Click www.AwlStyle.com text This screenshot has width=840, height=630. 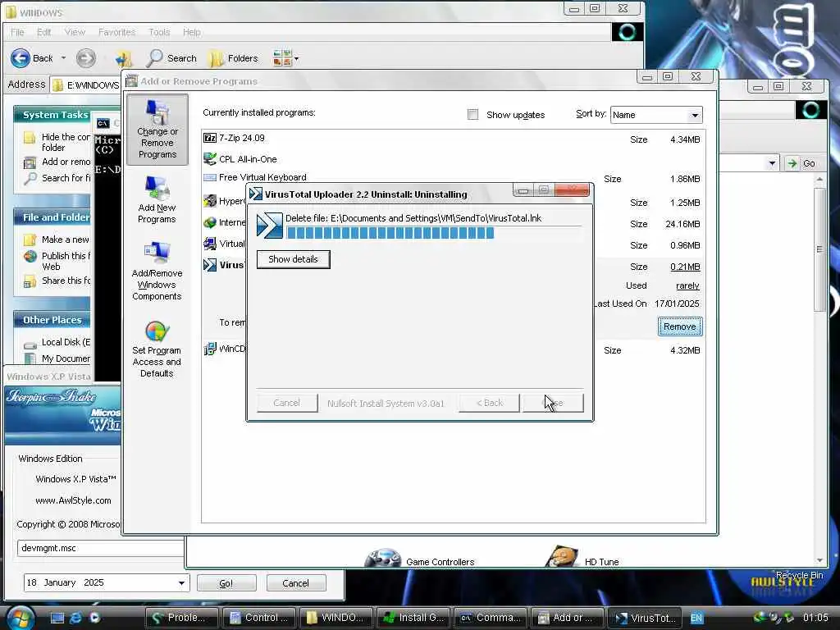(x=73, y=500)
